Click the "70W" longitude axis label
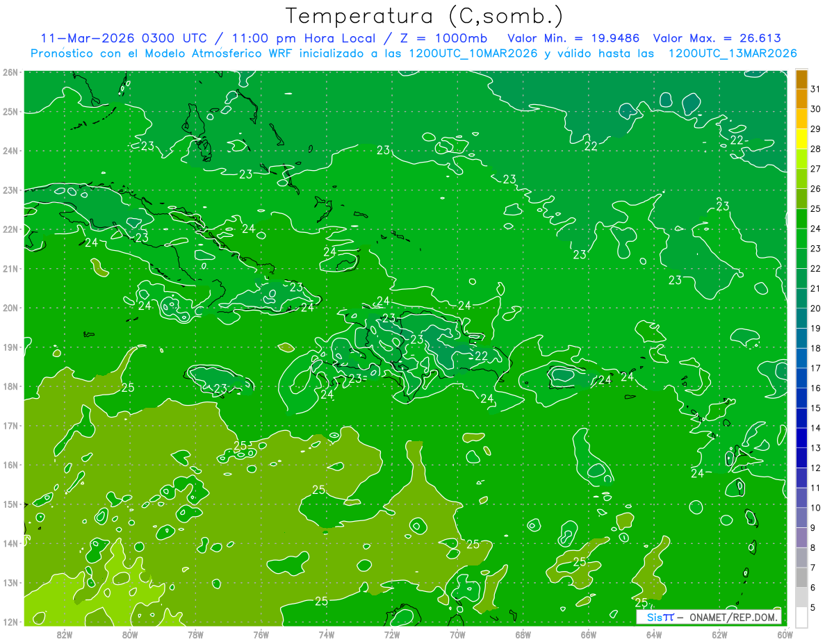 tap(457, 634)
